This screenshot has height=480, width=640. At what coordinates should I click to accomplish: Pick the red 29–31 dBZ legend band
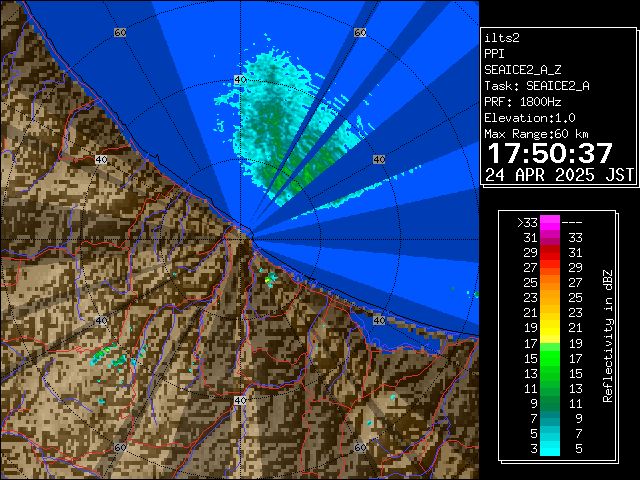550,253
